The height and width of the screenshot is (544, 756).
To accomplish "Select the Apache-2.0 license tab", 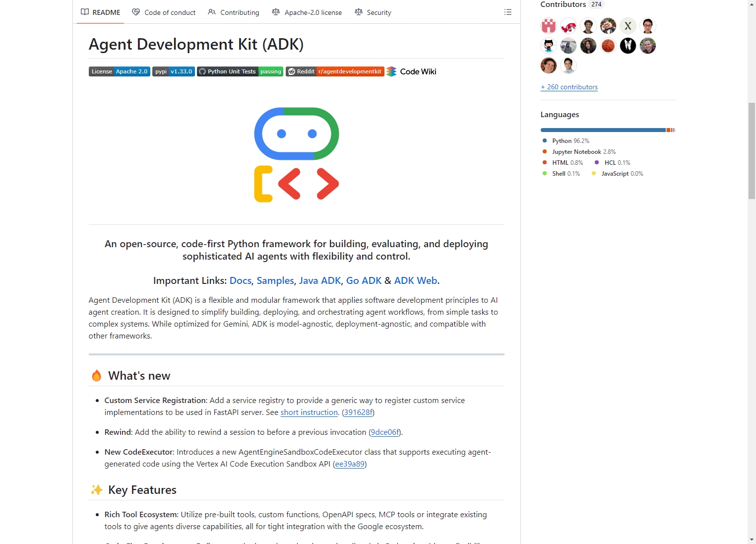I will (x=307, y=12).
